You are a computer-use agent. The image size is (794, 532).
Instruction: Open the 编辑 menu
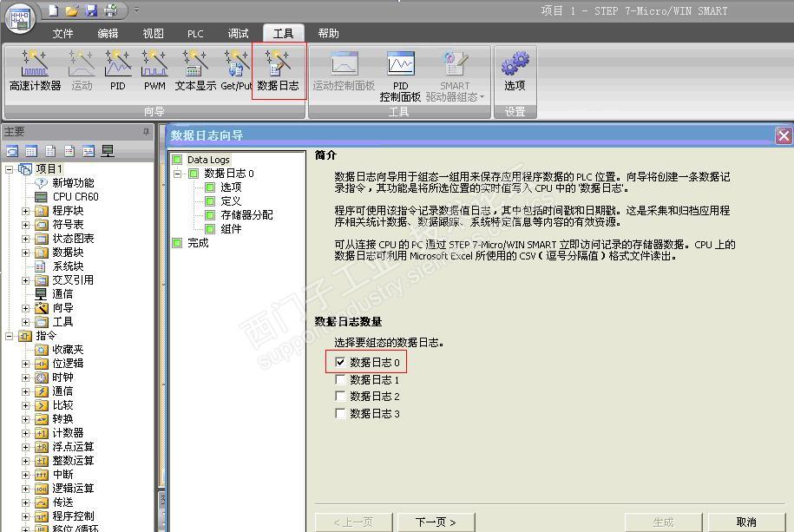[x=108, y=34]
